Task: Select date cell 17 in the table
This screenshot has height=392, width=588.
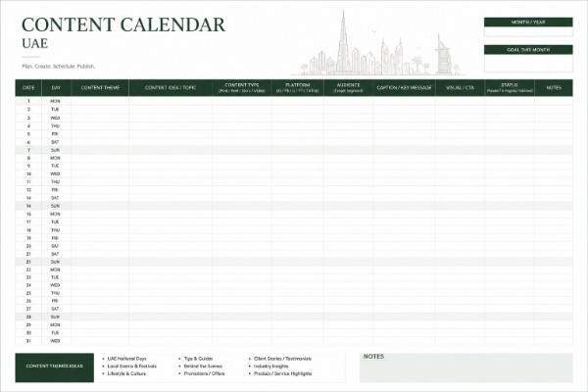Action: pos(28,222)
